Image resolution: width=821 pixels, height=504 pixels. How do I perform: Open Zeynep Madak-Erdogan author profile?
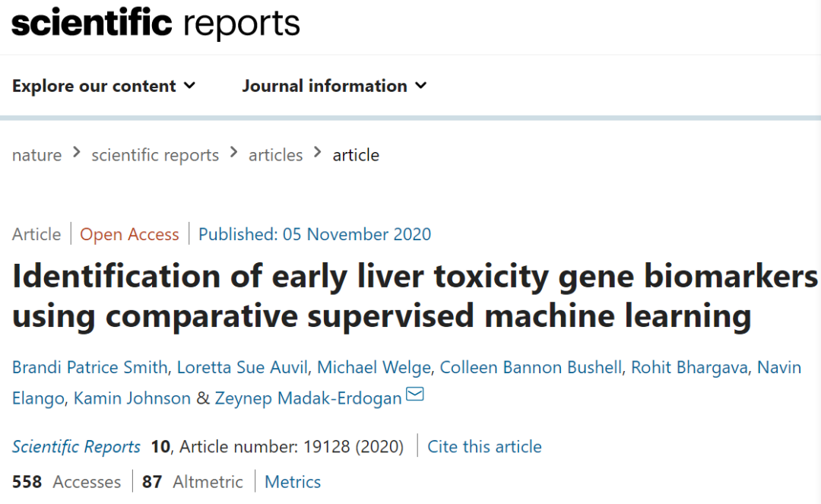click(x=307, y=398)
